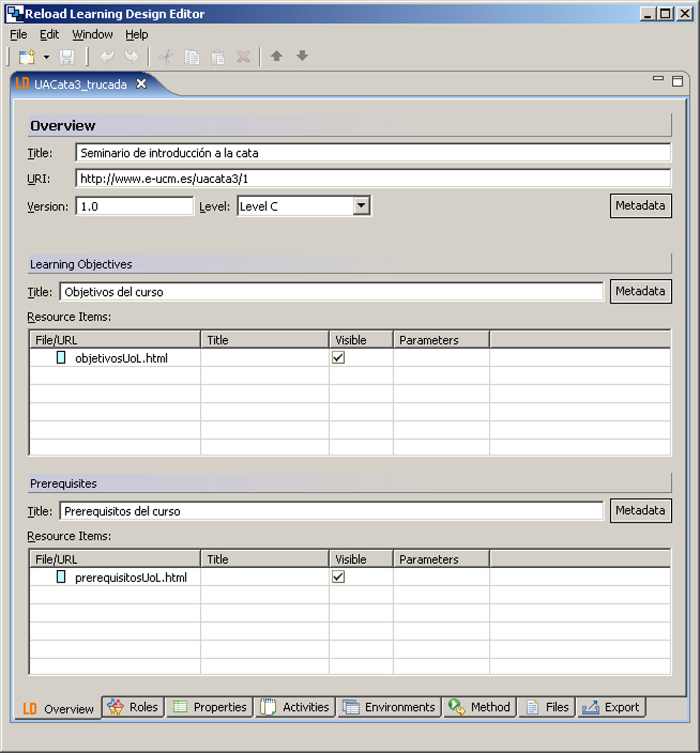This screenshot has height=753, width=700.
Task: Open the New dropdown arrow in toolbar
Action: [x=47, y=56]
